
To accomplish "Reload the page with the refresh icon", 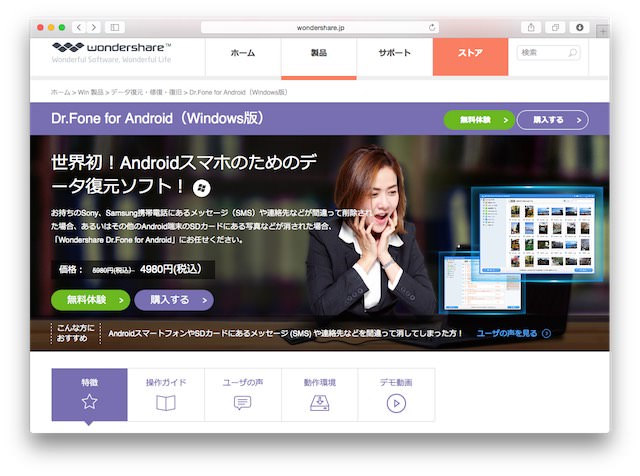I will [x=432, y=27].
